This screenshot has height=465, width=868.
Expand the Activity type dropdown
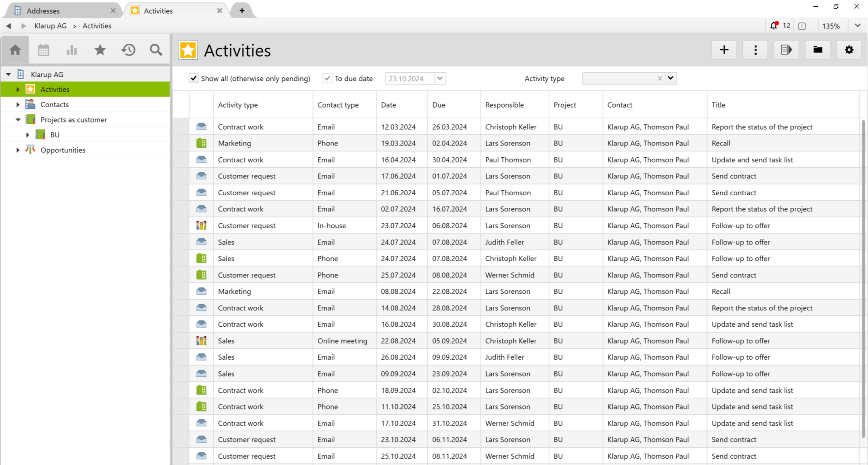[670, 79]
